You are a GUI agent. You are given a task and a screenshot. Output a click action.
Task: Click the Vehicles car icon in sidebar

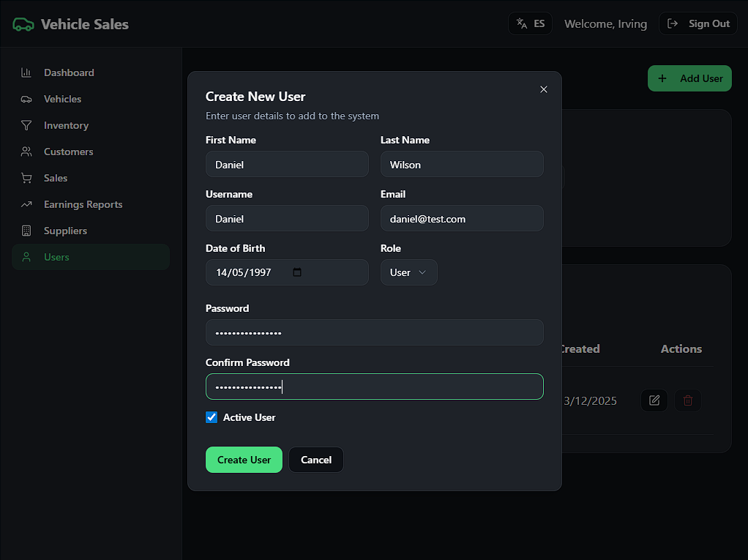coord(26,100)
